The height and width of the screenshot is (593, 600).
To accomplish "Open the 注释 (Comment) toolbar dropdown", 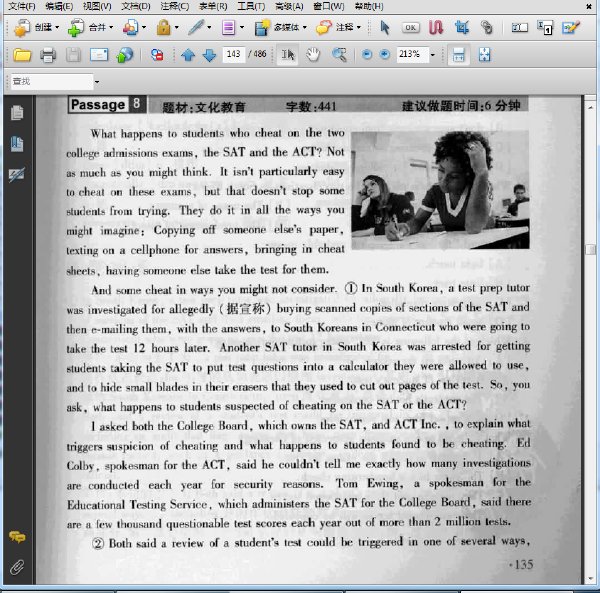I will point(359,28).
